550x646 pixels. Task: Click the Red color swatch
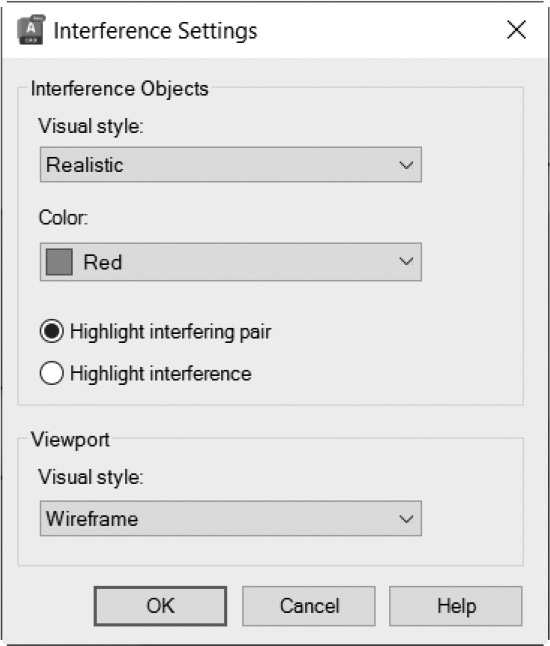[59, 262]
